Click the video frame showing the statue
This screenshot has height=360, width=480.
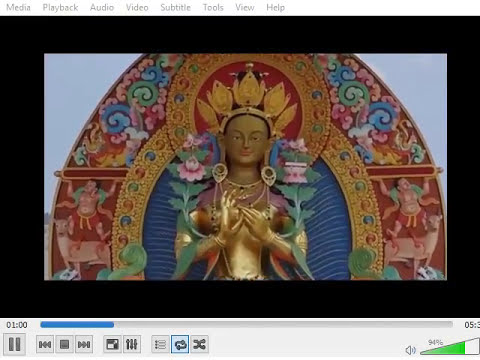245,167
